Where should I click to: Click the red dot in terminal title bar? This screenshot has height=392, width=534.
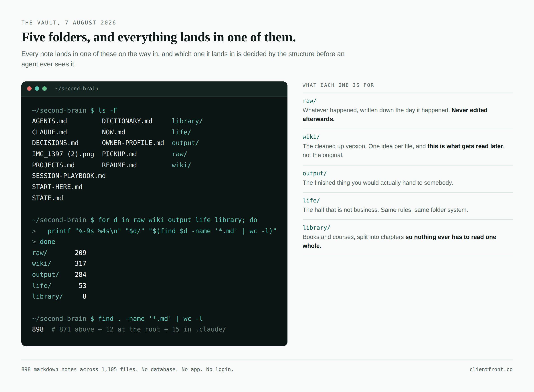point(29,89)
